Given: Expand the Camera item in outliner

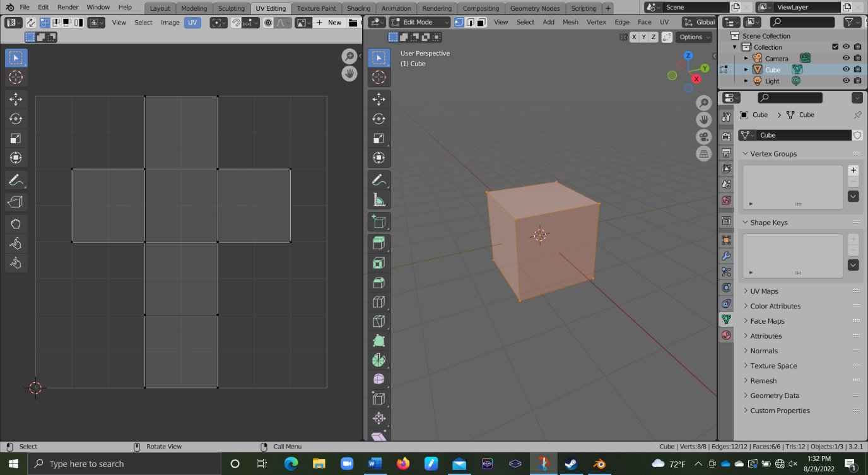Looking at the screenshot, I should pyautogui.click(x=746, y=58).
